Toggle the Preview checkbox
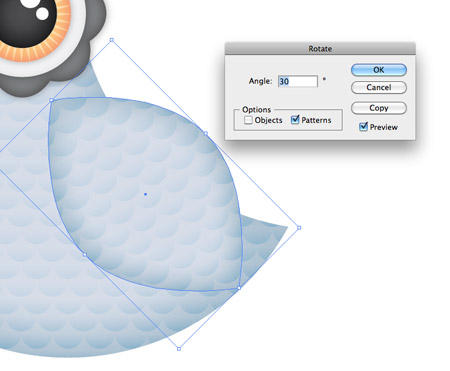This screenshot has width=450, height=371. (x=363, y=127)
